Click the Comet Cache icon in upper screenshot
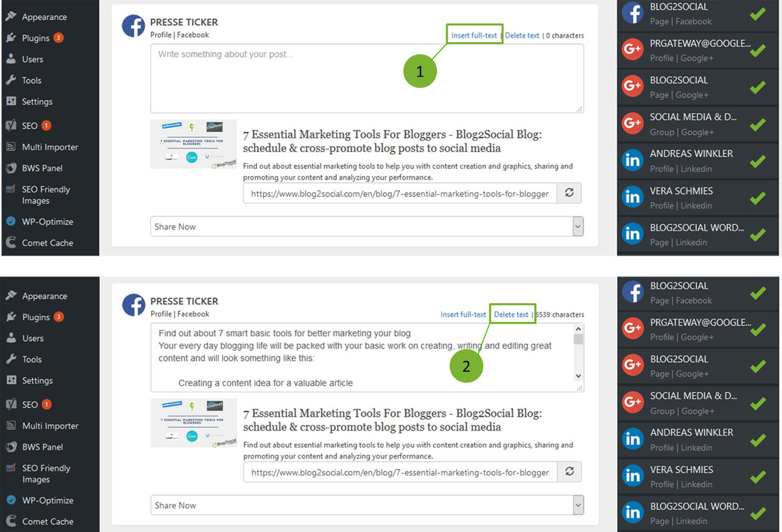This screenshot has width=782, height=532. coord(11,243)
